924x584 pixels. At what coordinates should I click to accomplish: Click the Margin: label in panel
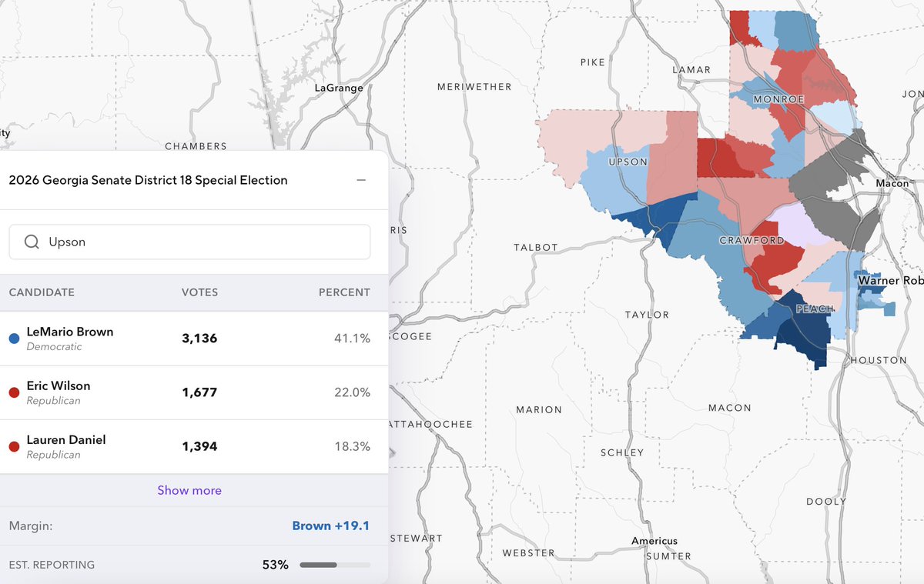[31, 526]
